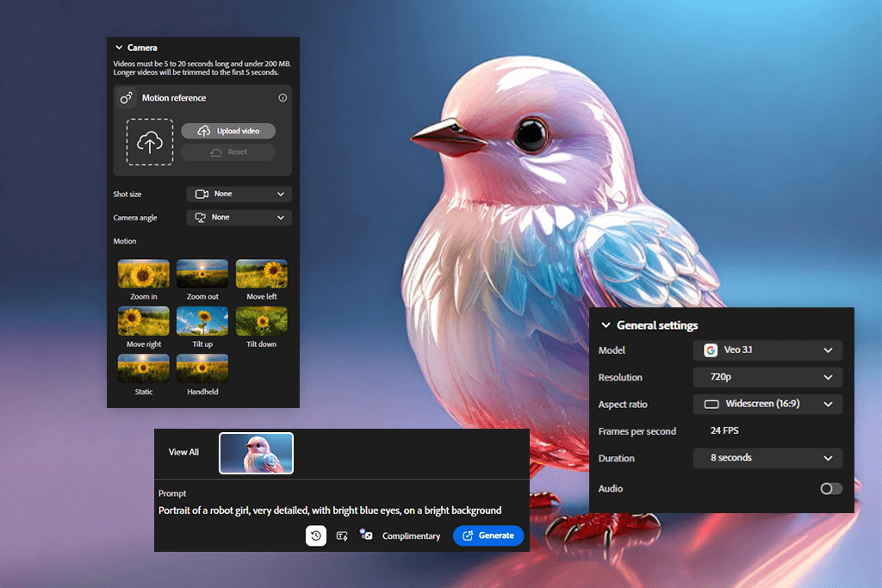This screenshot has height=588, width=882.
Task: Click the camera icon in Shot size
Action: [x=202, y=194]
